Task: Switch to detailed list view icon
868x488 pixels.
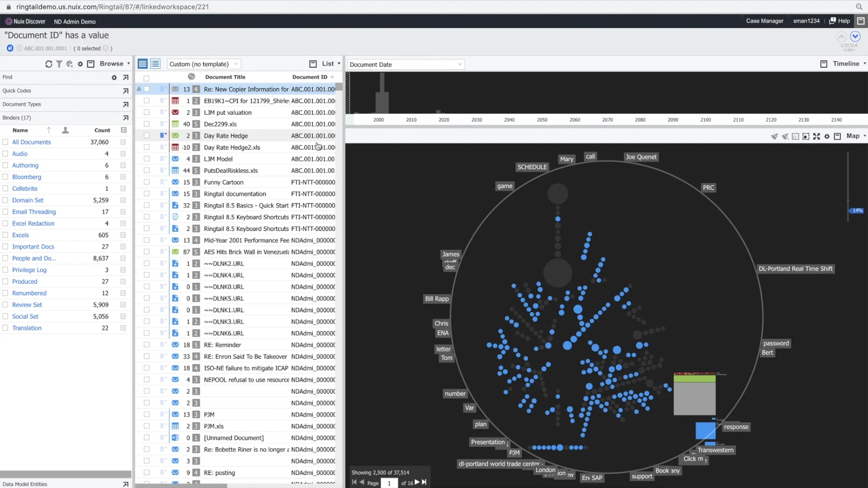Action: coord(155,64)
